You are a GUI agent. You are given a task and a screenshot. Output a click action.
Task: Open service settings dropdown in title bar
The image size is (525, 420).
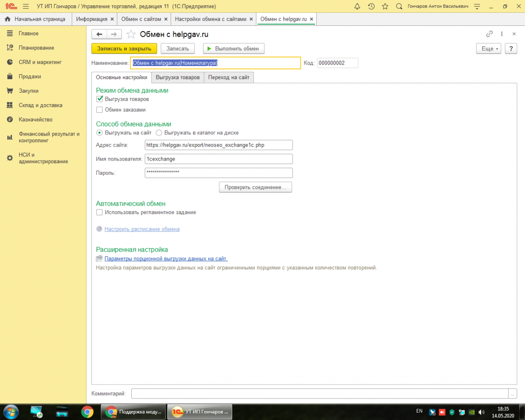click(x=477, y=7)
